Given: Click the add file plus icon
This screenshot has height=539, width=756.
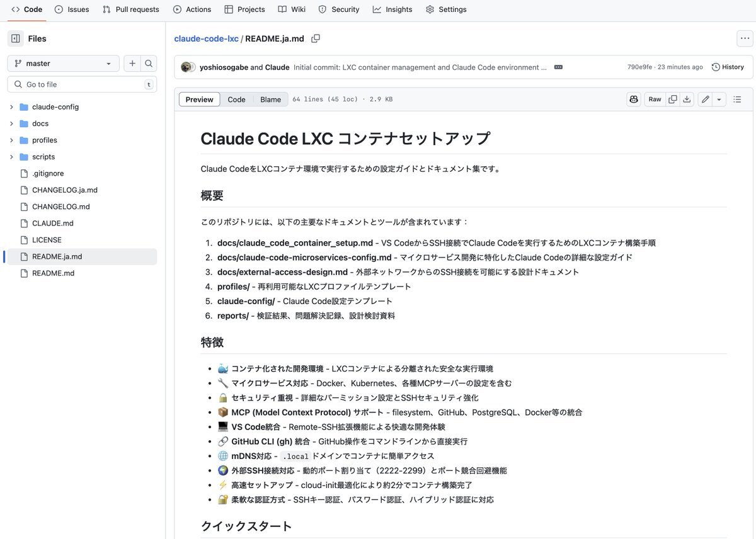Looking at the screenshot, I should coord(132,64).
